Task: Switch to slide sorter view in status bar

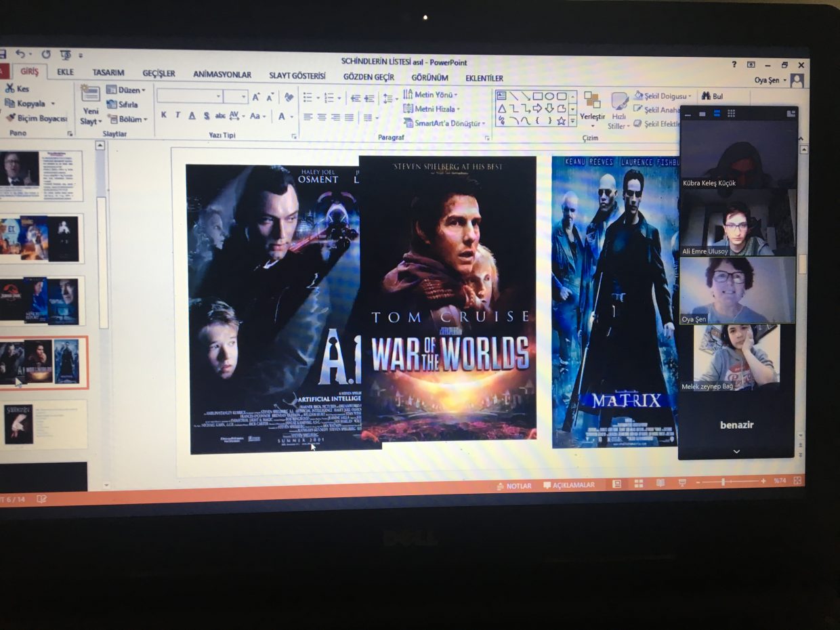Action: 638,484
